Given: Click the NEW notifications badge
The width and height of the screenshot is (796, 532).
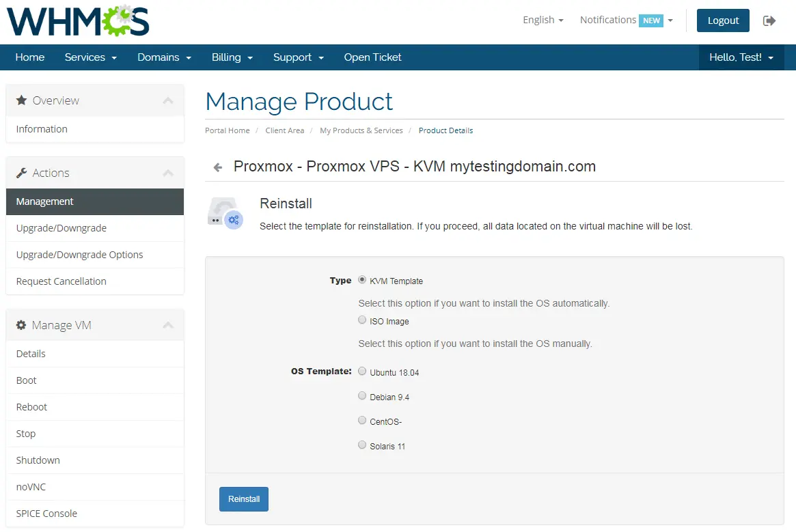Looking at the screenshot, I should point(651,20).
